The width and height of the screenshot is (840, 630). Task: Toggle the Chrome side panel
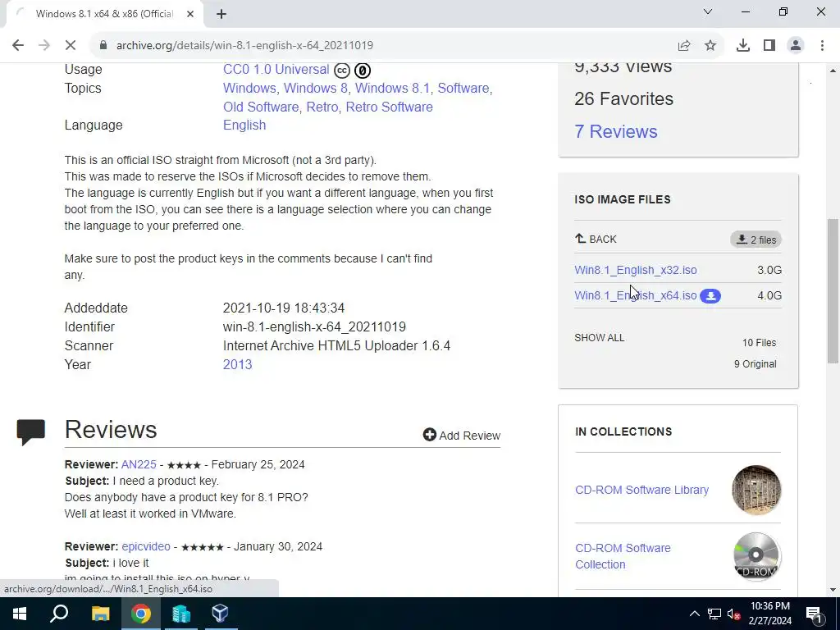tap(769, 46)
